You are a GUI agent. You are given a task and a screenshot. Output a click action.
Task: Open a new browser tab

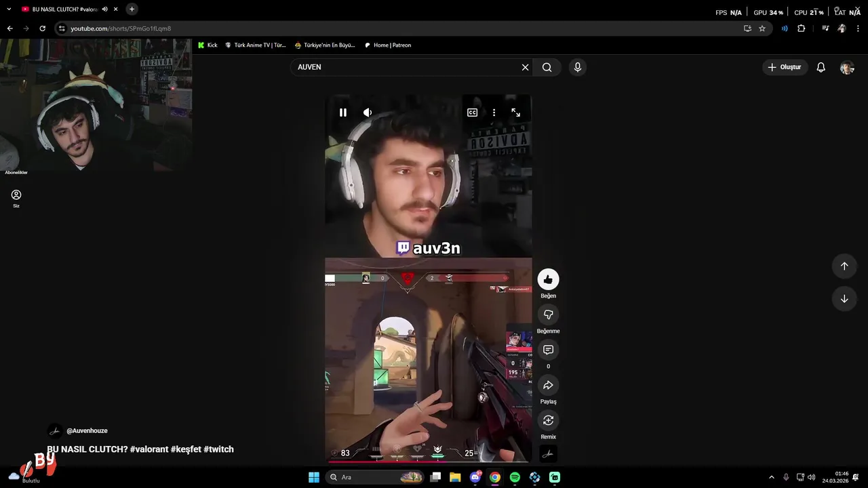(132, 9)
